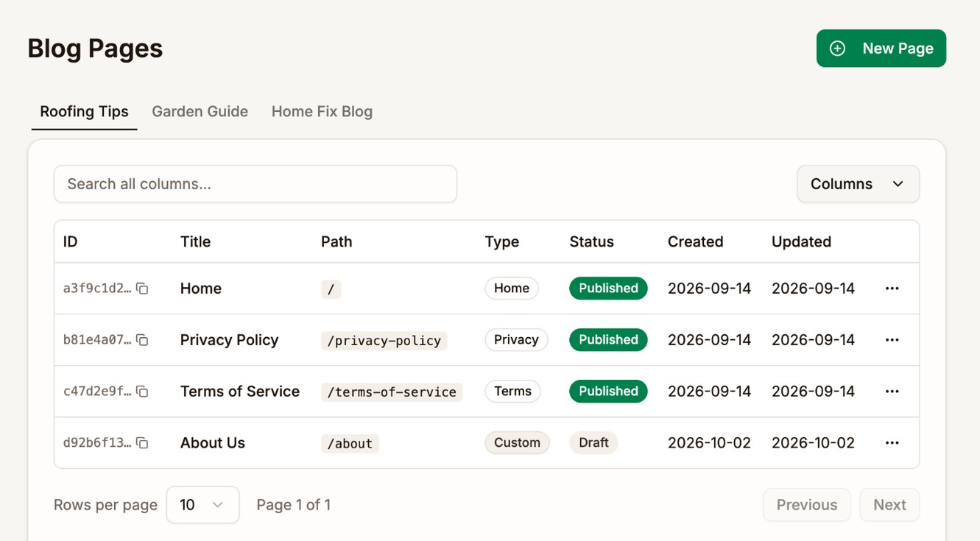Open the Rows per page selector

coord(202,505)
